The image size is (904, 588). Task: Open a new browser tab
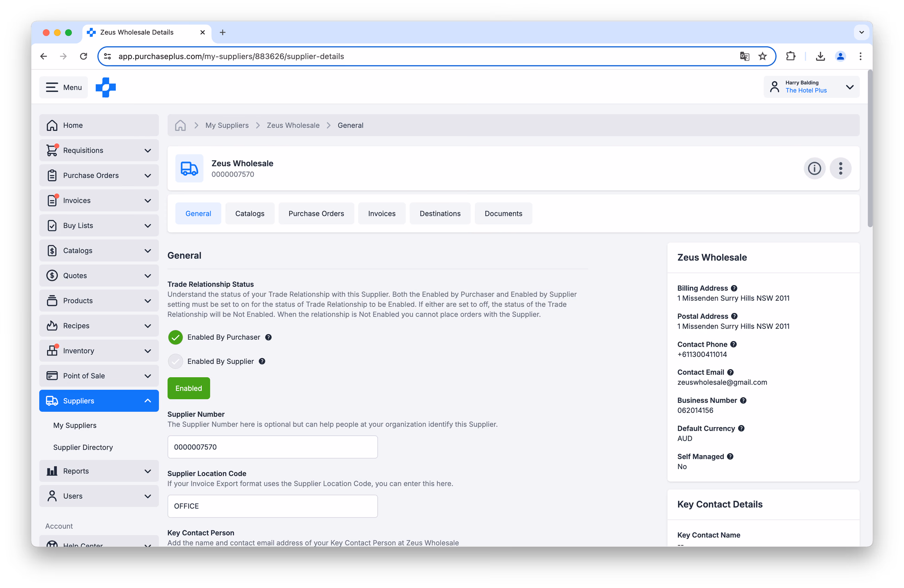tap(223, 32)
